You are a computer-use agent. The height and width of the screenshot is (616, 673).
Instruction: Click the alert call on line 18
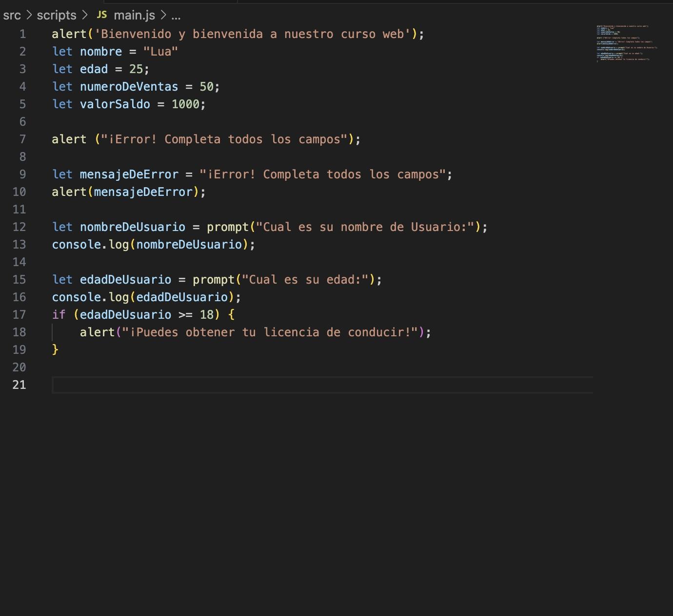pyautogui.click(x=98, y=332)
